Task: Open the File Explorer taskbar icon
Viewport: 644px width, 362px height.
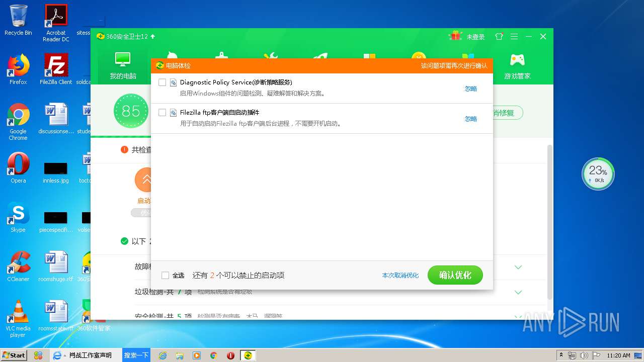Action: (180, 355)
